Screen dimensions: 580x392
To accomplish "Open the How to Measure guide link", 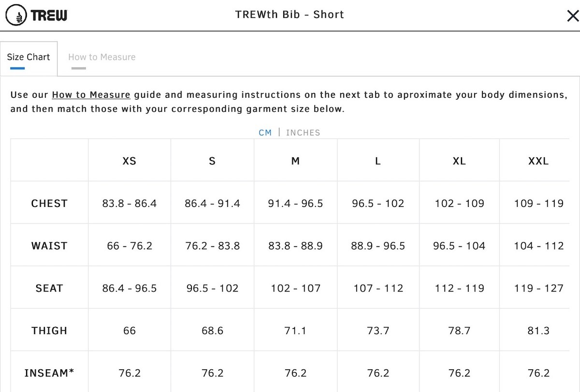I will (91, 95).
